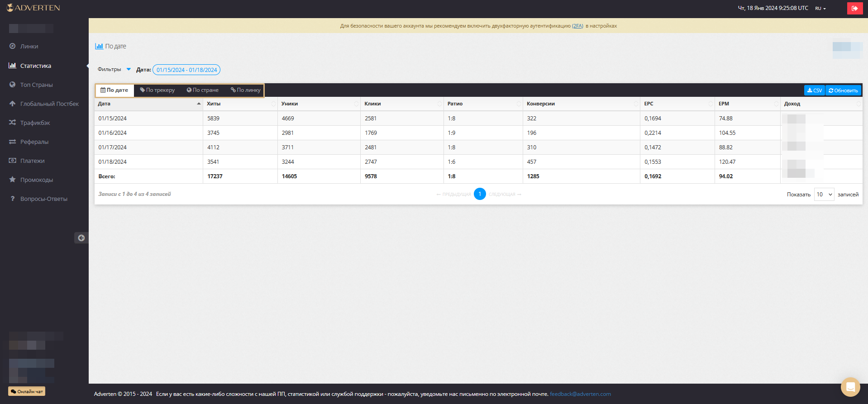Viewport: 868px width, 404px height.
Task: Click the По дате chart heading icon
Action: [99, 46]
